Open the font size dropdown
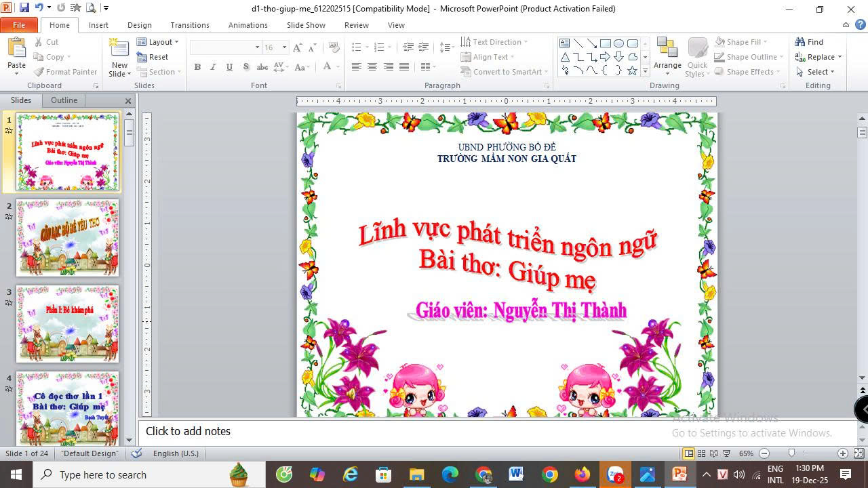The height and width of the screenshot is (488, 868). point(284,47)
